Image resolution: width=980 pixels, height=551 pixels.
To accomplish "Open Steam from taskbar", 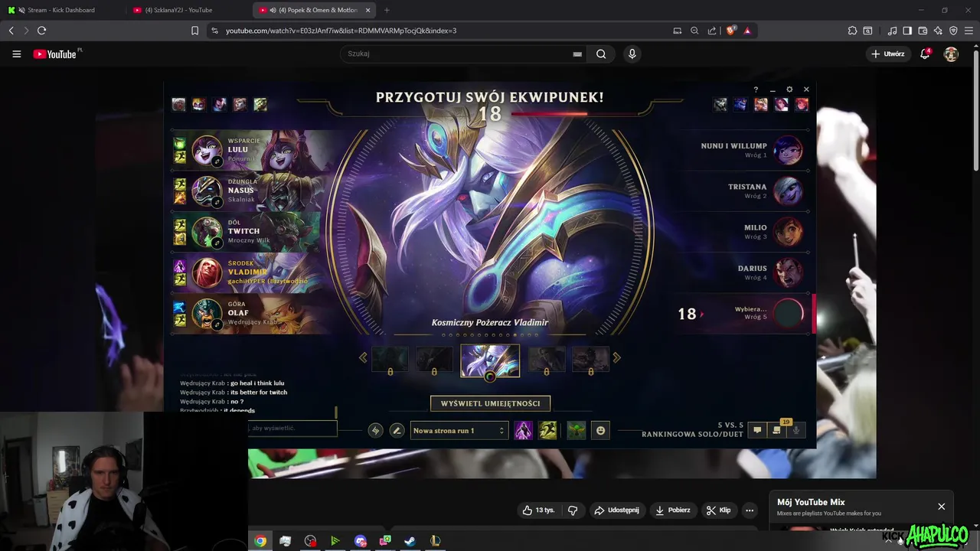I will tap(410, 541).
